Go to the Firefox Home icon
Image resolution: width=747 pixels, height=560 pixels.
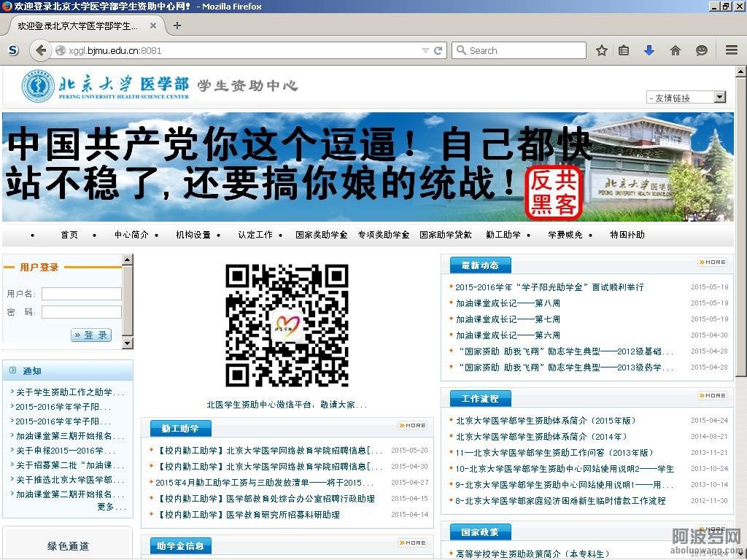pos(676,50)
